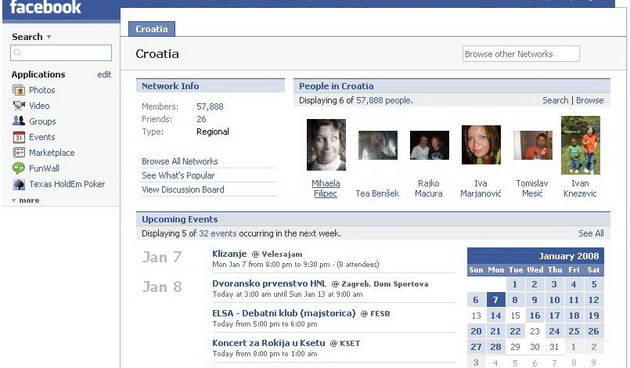Click the 32 events link
Image resolution: width=630 pixels, height=368 pixels.
click(x=217, y=233)
